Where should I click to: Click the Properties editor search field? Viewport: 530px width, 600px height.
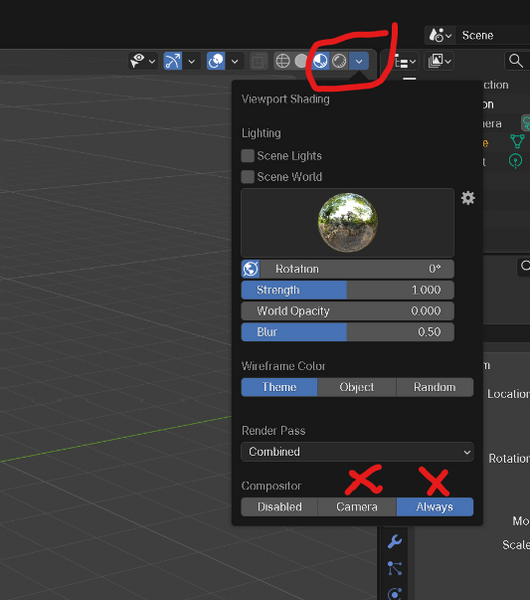(524, 266)
